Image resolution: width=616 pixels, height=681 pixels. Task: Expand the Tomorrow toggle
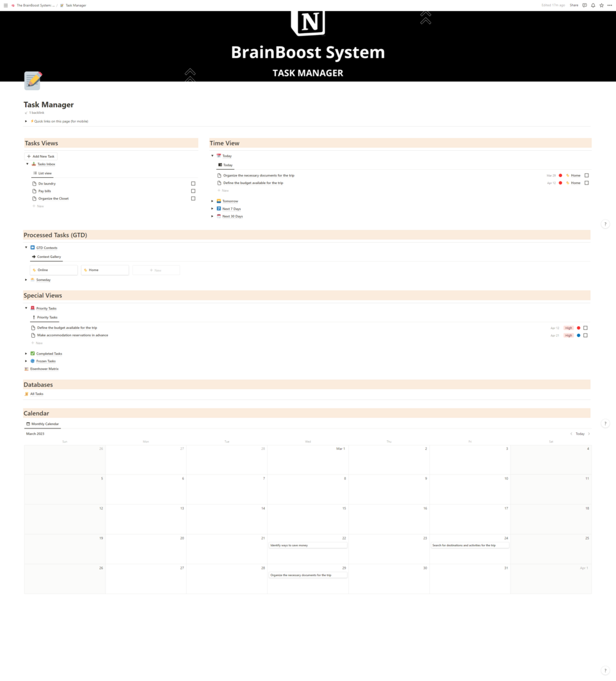213,201
